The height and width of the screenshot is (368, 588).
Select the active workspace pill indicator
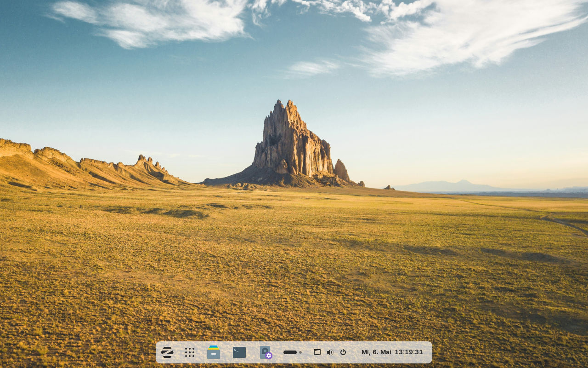pos(290,352)
